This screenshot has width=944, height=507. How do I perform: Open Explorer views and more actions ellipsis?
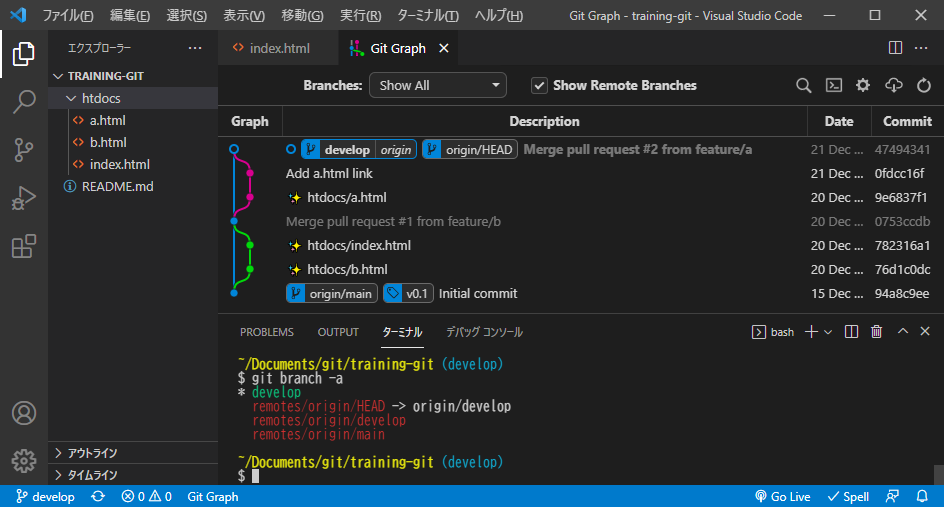[x=195, y=48]
